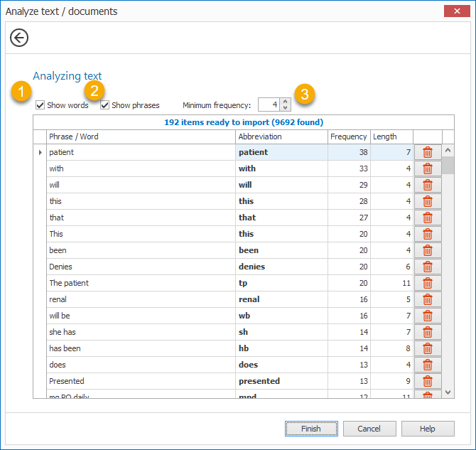Select the 'hb' abbreviation cell
Image resolution: width=476 pixels, height=450 pixels.
pos(281,348)
